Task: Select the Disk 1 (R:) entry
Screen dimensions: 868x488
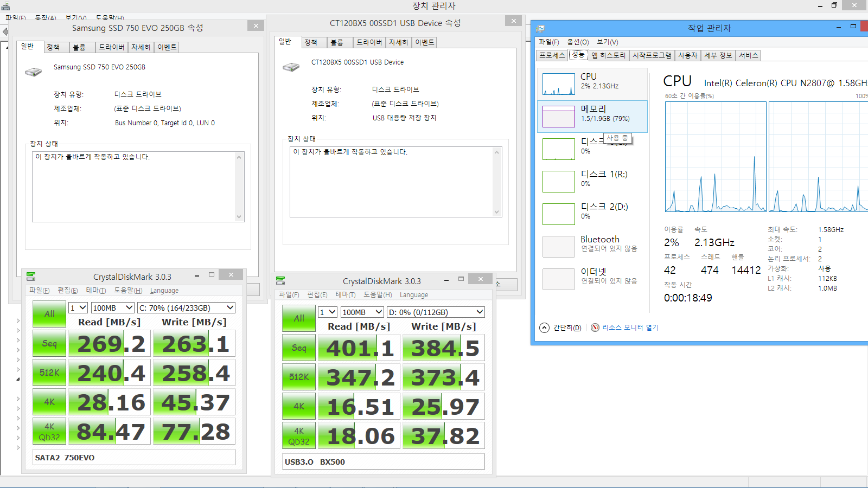Action: tap(592, 182)
